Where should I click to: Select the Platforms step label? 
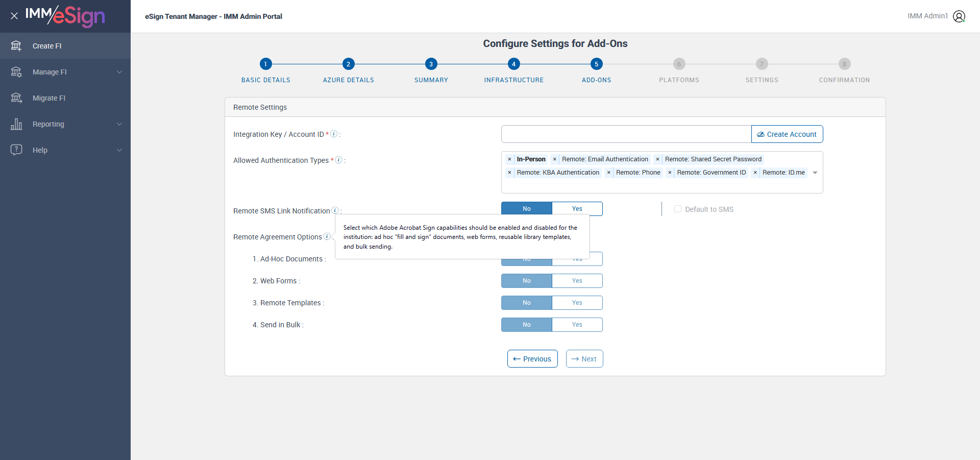pos(679,80)
